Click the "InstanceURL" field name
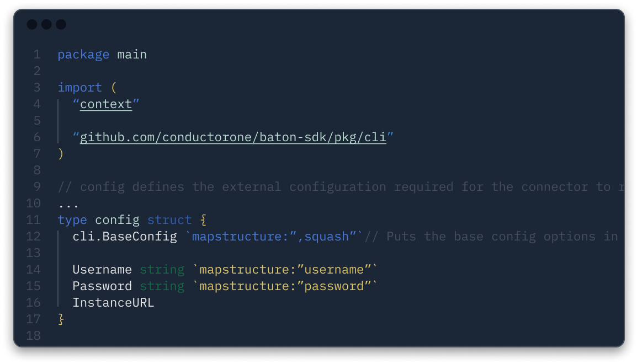 point(113,303)
